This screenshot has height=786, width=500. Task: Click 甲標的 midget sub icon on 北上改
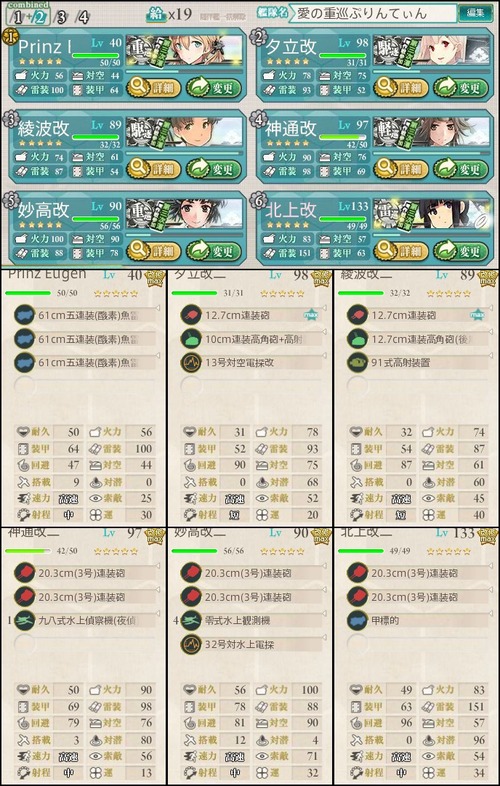click(357, 621)
